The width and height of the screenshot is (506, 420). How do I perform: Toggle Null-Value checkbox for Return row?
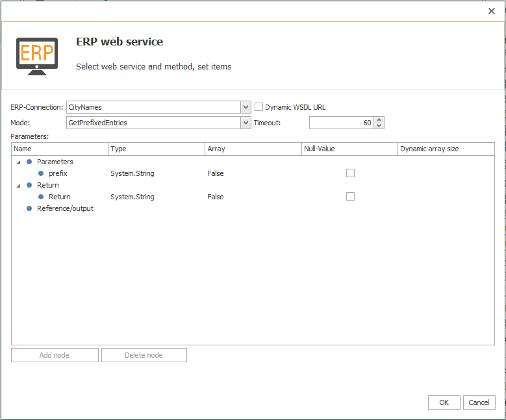click(x=350, y=197)
